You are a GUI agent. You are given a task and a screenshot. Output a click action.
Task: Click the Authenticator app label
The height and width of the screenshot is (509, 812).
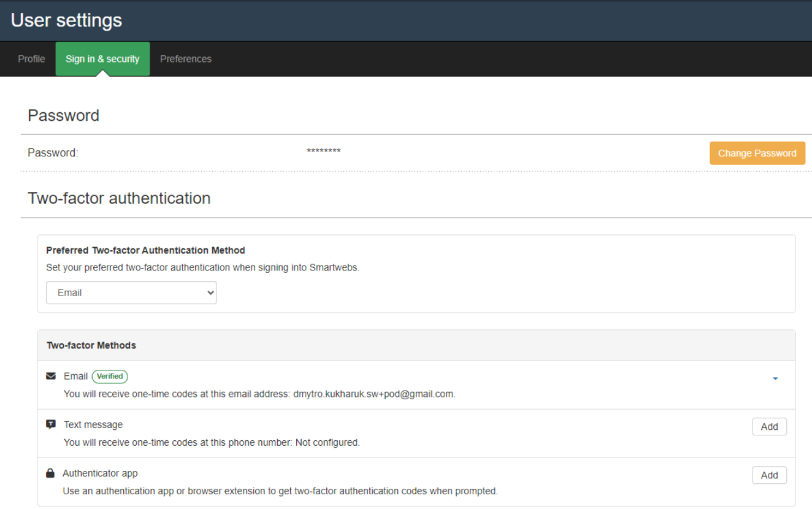click(100, 473)
